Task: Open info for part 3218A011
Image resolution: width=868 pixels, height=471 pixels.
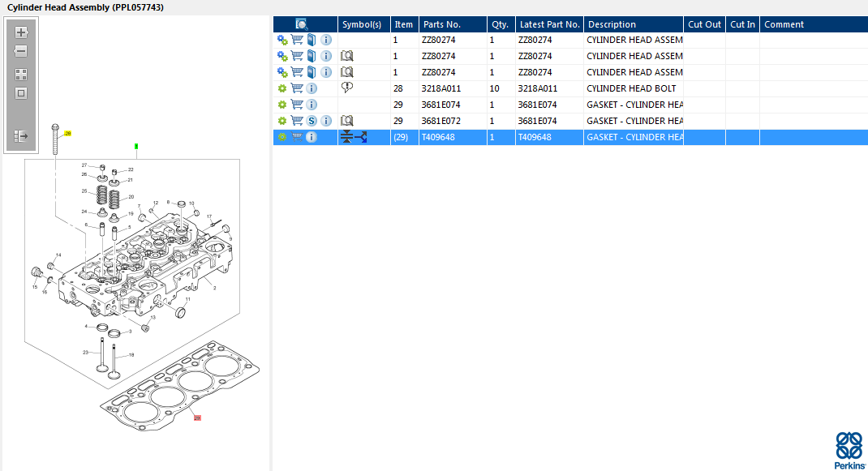Action: point(312,88)
